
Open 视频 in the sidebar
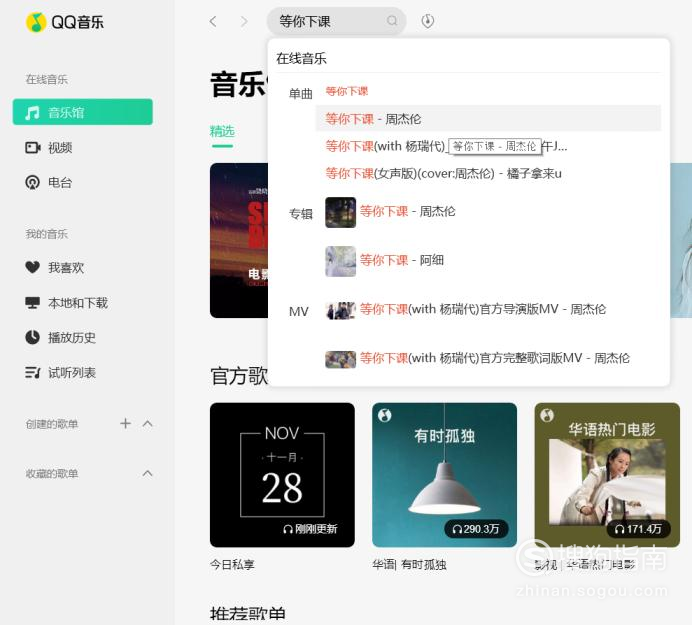[60, 147]
